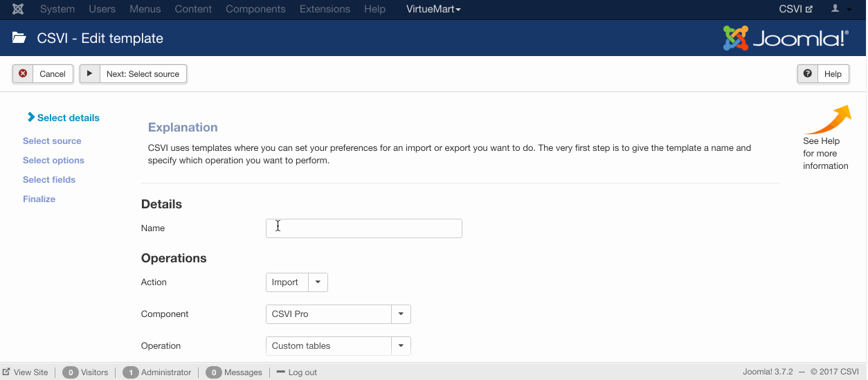This screenshot has width=868, height=380.
Task: Go to the 'Select source' step
Action: pyautogui.click(x=52, y=141)
